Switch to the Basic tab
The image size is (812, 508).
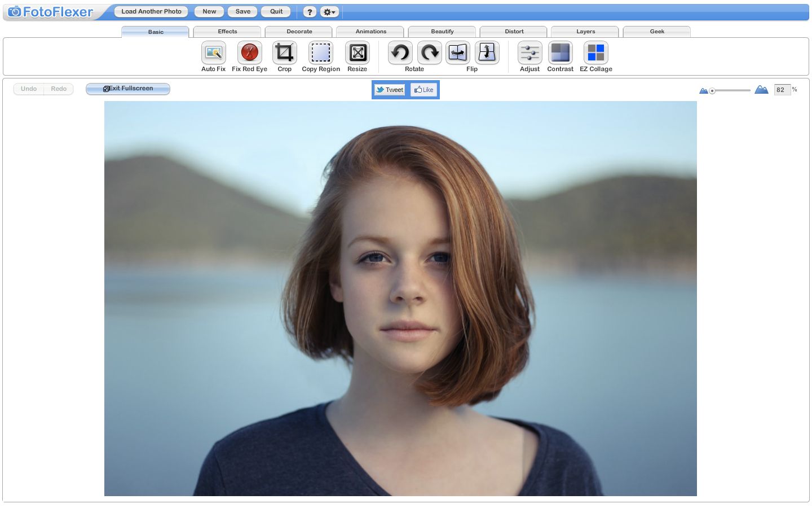155,32
